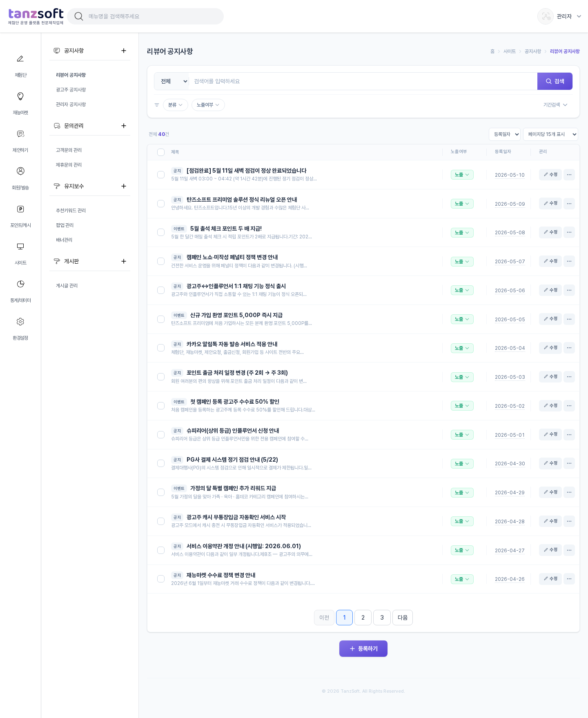Check the 5월 출석 체크 포인트 row
This screenshot has width=588, height=718.
161,232
